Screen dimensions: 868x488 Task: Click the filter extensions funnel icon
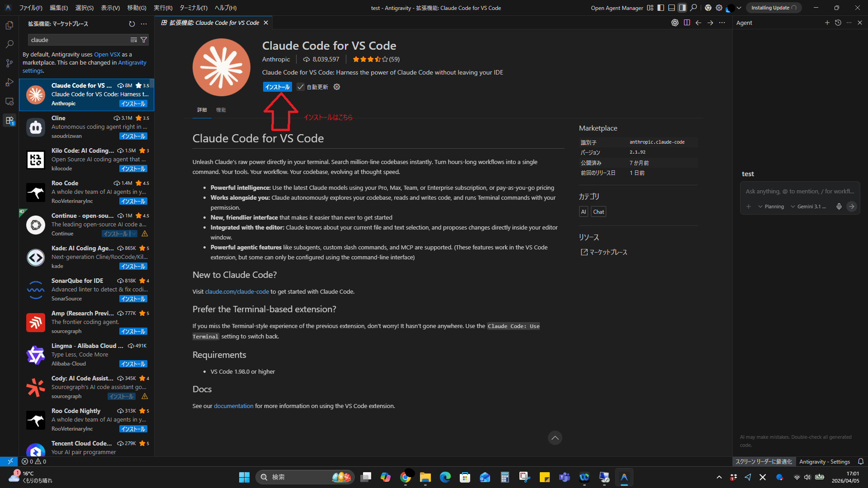(144, 40)
